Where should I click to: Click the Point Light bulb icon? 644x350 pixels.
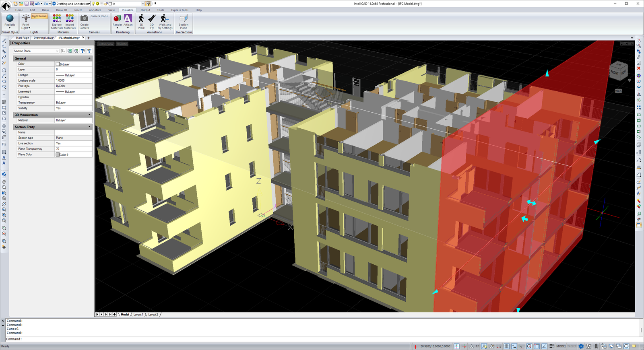coord(26,18)
